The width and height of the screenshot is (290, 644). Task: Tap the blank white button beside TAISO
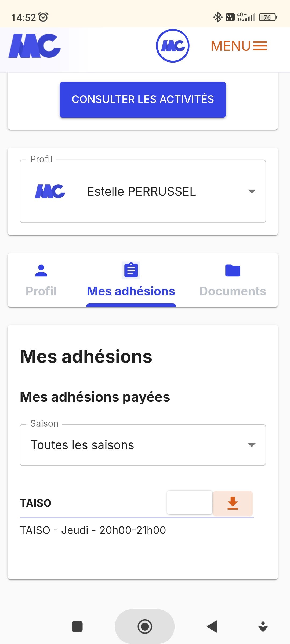[x=190, y=502]
